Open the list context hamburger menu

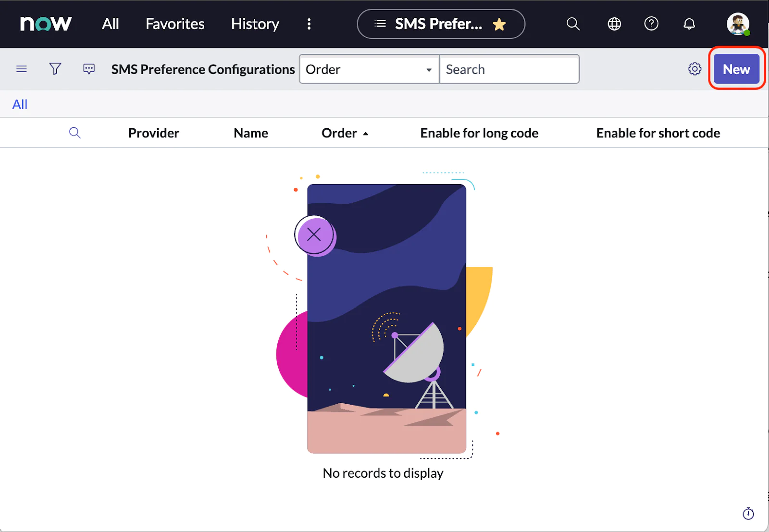(22, 69)
